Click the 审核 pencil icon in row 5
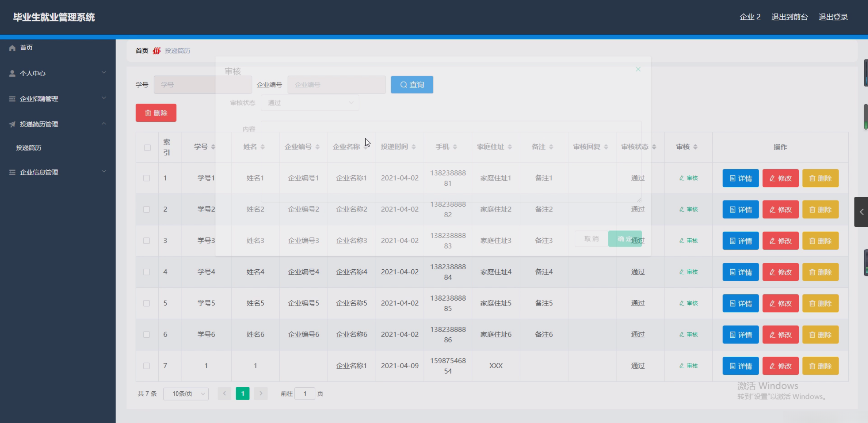The height and width of the screenshot is (423, 868). [x=681, y=303]
